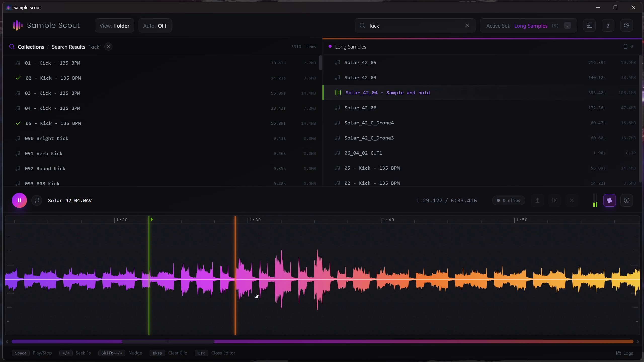Open settings gear icon
Viewport: 644px width, 362px height.
click(626, 26)
